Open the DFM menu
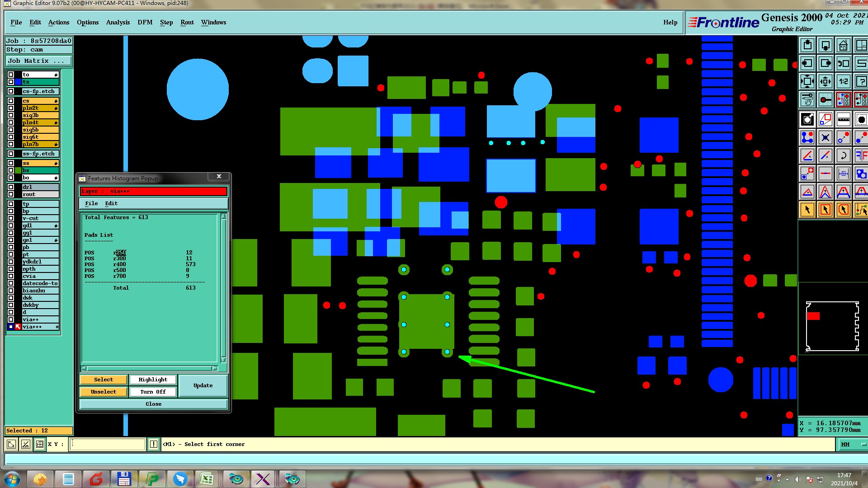The image size is (868, 488). click(145, 22)
